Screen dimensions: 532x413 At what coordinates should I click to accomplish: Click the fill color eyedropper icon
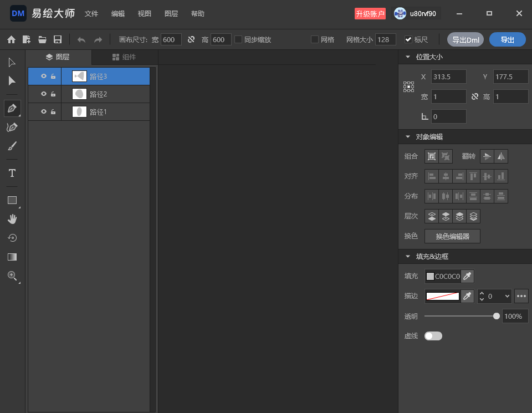[467, 276]
